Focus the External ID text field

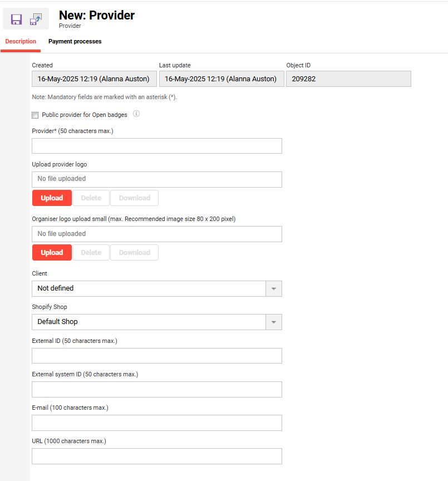(157, 356)
